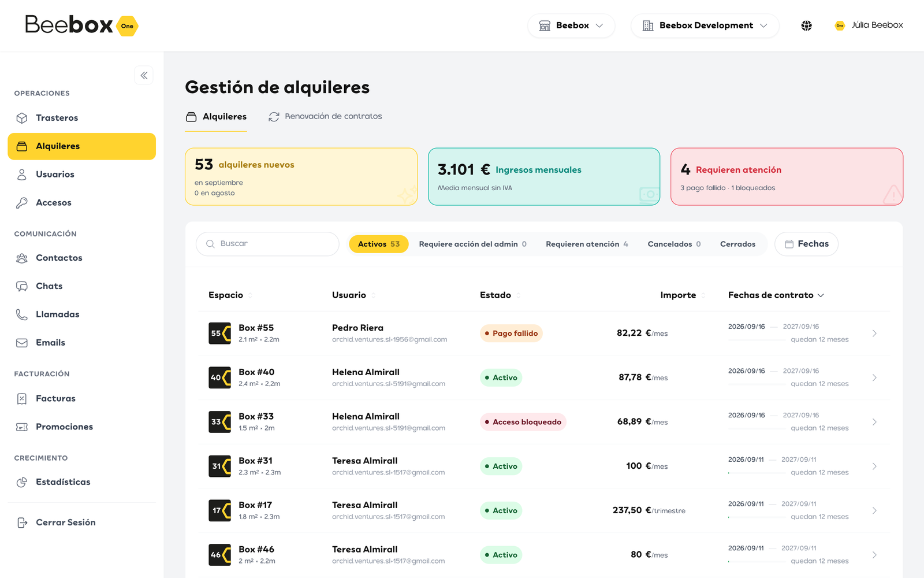Image resolution: width=924 pixels, height=578 pixels.
Task: Click the 82,22 €/mes amount
Action: tap(642, 334)
